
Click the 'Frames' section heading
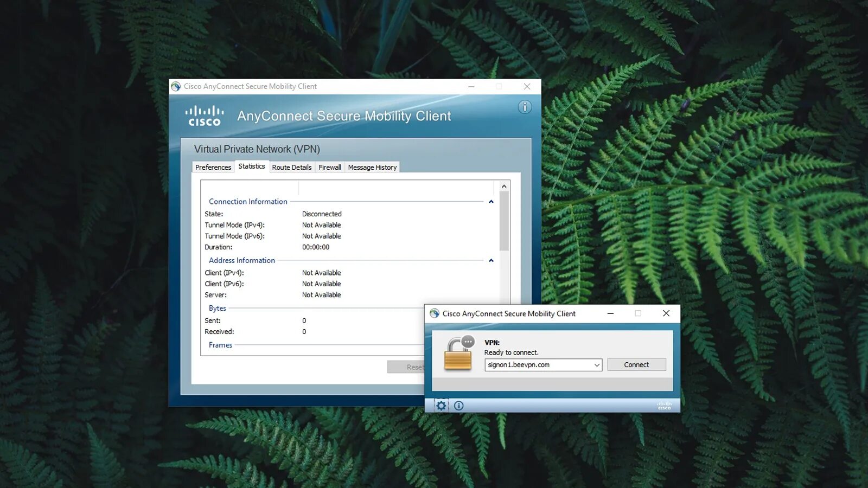[x=220, y=345]
